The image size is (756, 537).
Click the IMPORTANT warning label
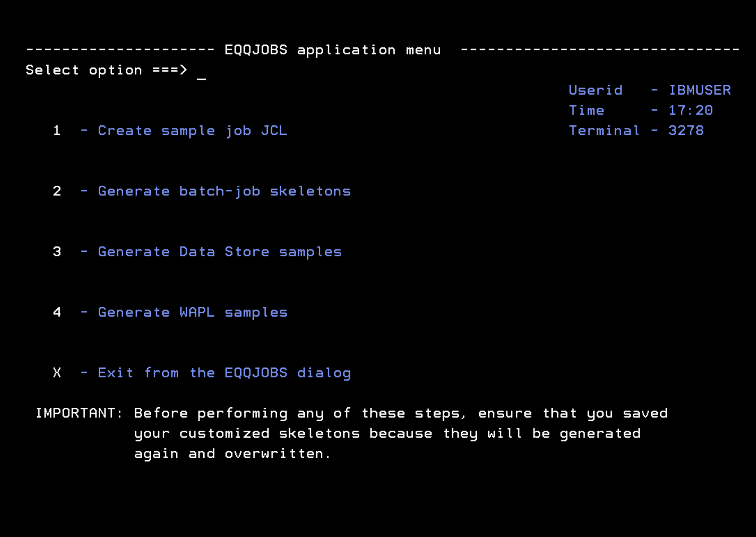pos(77,413)
